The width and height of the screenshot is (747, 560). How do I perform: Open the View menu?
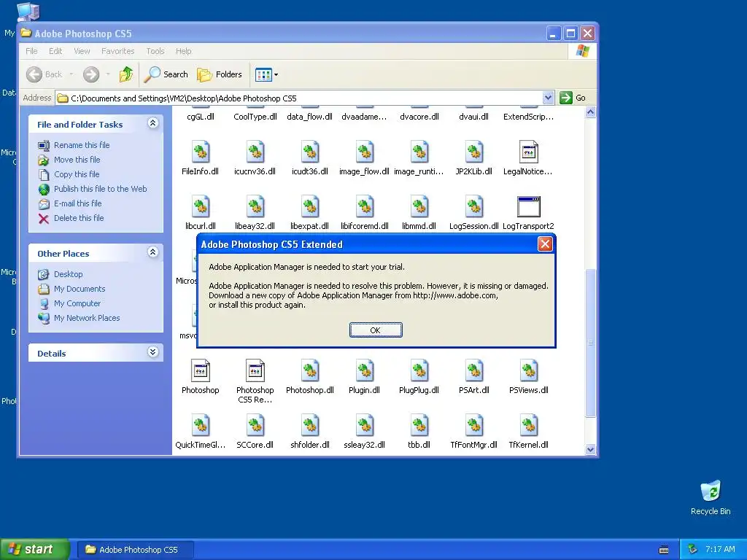pos(82,51)
